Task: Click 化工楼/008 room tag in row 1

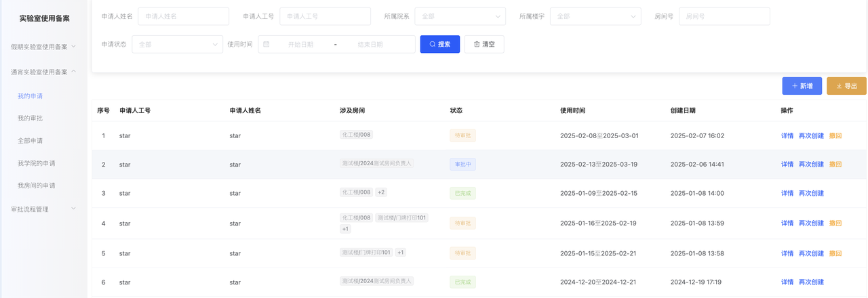Action: point(357,135)
